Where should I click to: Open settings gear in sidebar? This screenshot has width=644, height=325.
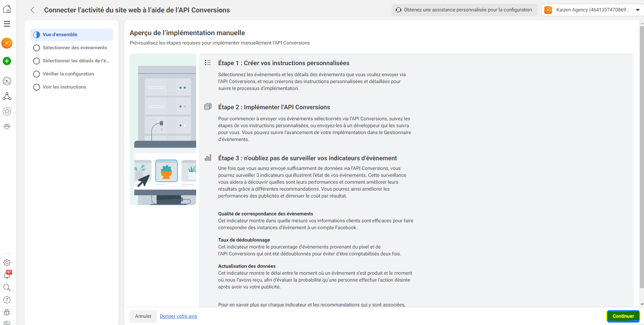(x=7, y=263)
